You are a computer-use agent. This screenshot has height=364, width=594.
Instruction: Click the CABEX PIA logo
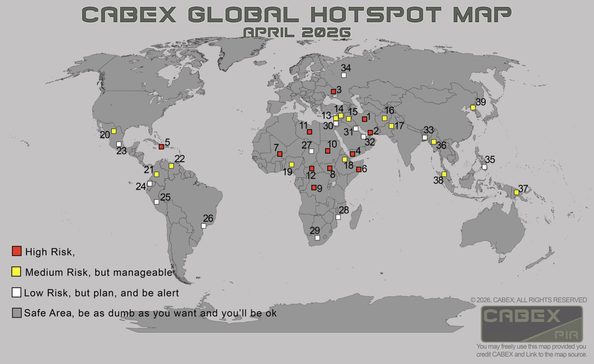pos(532,324)
